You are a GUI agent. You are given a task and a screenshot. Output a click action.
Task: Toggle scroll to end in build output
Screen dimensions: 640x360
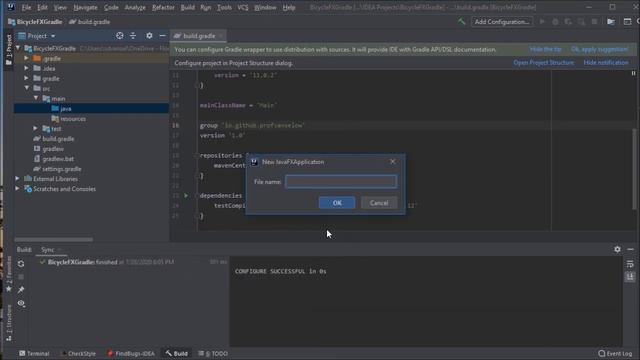(630, 277)
